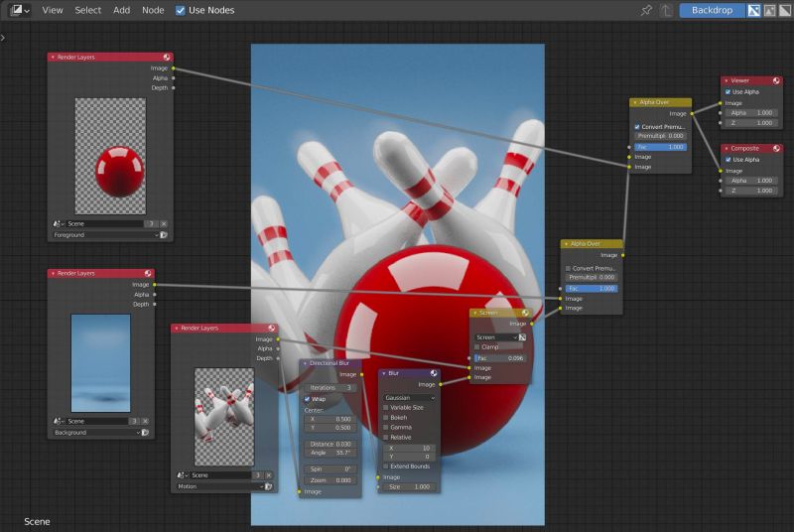Click preview icon on Background Render Layers node

point(148,273)
